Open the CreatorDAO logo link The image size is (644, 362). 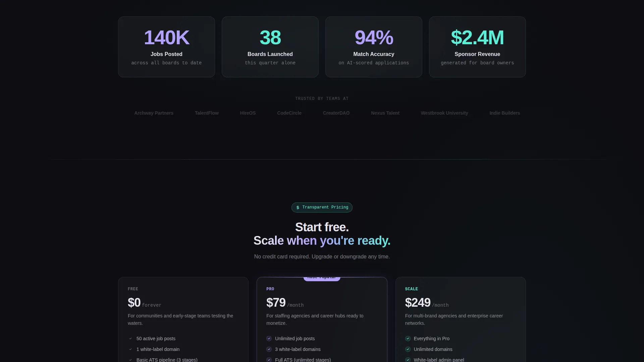tap(336, 113)
